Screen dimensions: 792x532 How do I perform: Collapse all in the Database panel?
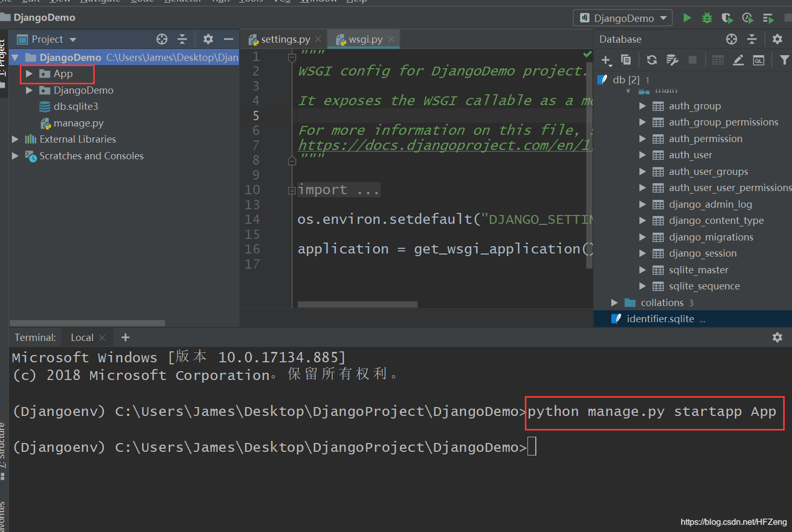coord(752,39)
